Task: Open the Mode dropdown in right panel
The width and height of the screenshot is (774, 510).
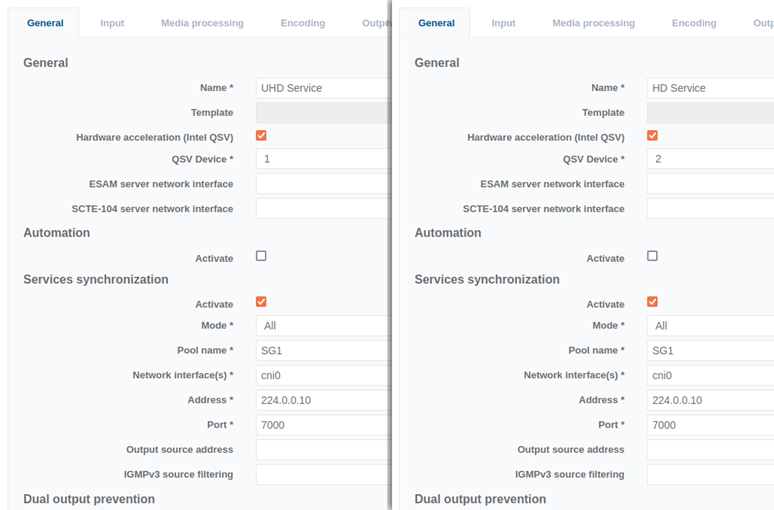Action: (710, 326)
